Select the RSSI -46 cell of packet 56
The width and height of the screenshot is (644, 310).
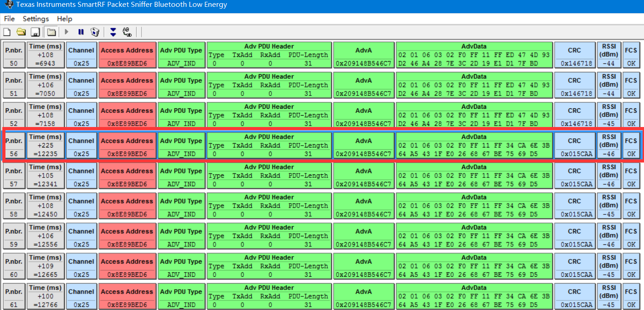609,145
